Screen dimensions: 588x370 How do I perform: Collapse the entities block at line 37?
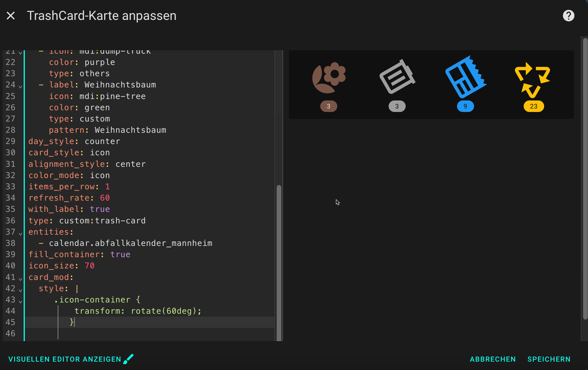20,233
